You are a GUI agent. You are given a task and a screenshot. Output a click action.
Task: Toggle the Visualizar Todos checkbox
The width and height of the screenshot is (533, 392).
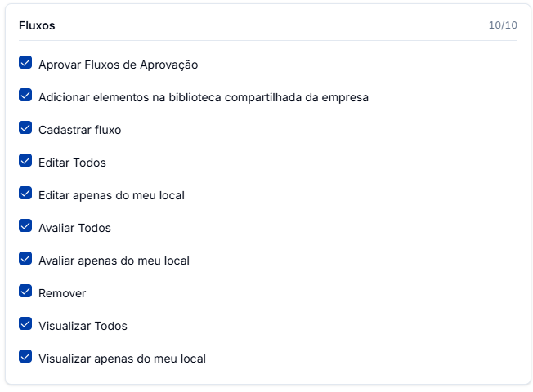[x=25, y=323]
